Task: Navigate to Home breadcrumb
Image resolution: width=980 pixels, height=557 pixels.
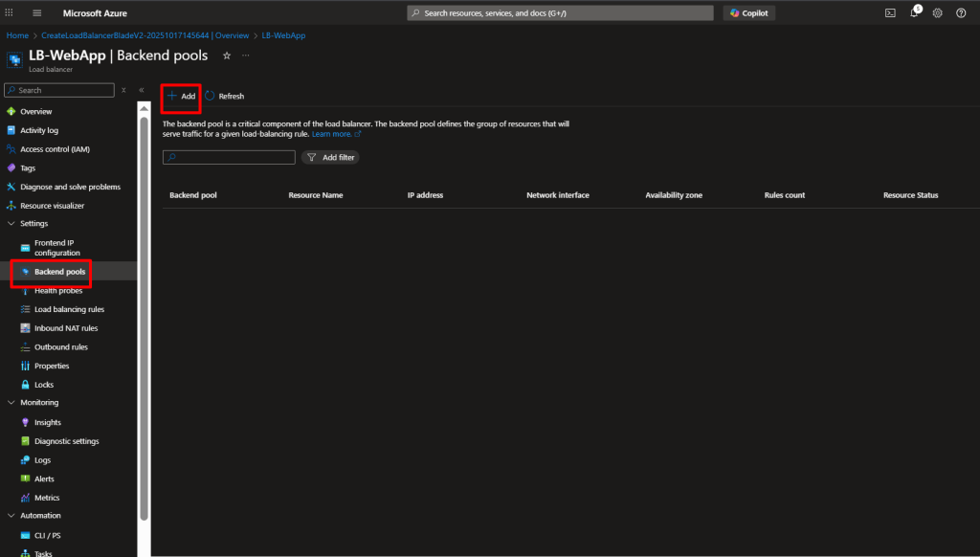Action: (x=17, y=35)
